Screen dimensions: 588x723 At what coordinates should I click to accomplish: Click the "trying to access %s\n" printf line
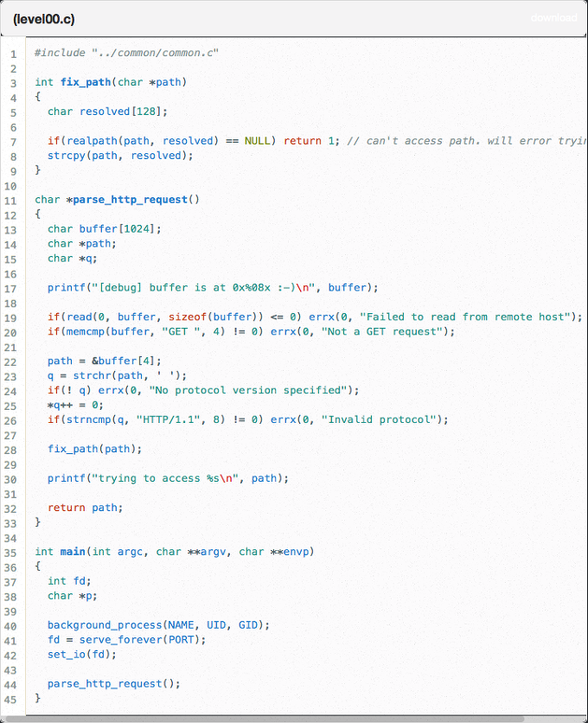click(168, 478)
